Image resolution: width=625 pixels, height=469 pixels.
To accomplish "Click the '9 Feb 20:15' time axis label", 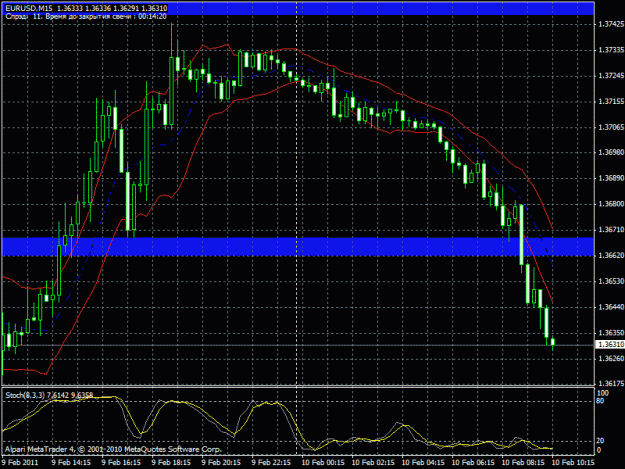I will [x=221, y=462].
